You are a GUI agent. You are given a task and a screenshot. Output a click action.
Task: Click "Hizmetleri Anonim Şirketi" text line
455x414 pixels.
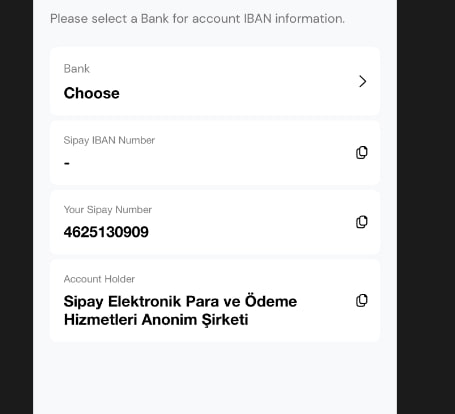pyautogui.click(x=156, y=320)
